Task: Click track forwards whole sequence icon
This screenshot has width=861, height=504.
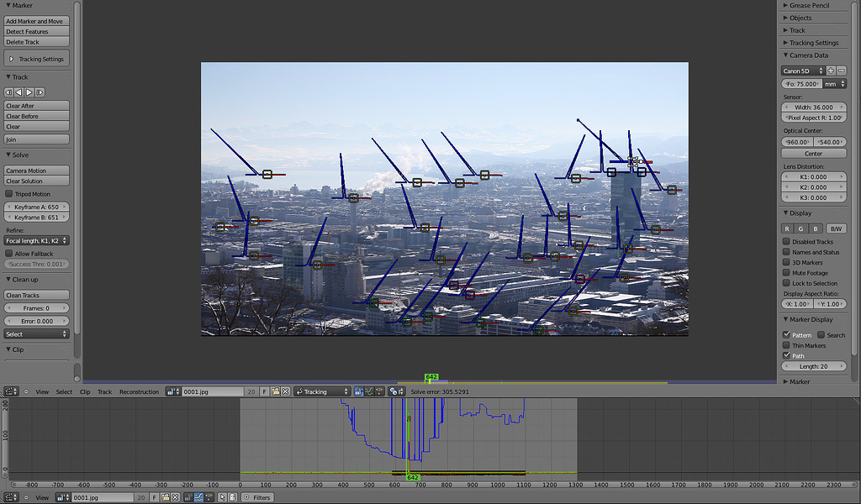Action: (x=40, y=92)
